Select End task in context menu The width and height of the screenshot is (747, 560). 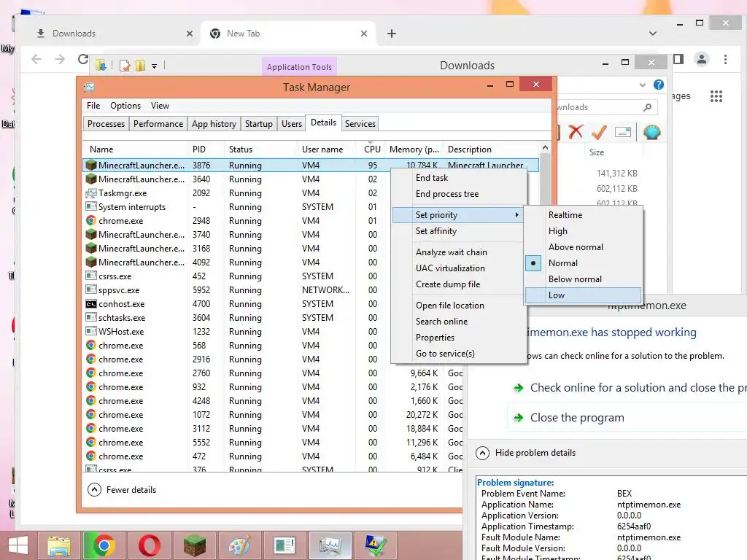click(459, 178)
